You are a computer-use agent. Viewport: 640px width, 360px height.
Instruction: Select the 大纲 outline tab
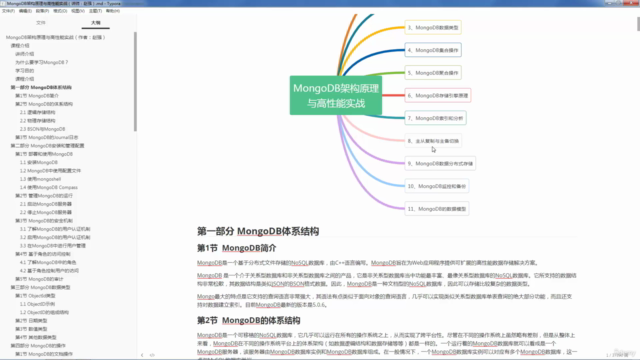96,23
